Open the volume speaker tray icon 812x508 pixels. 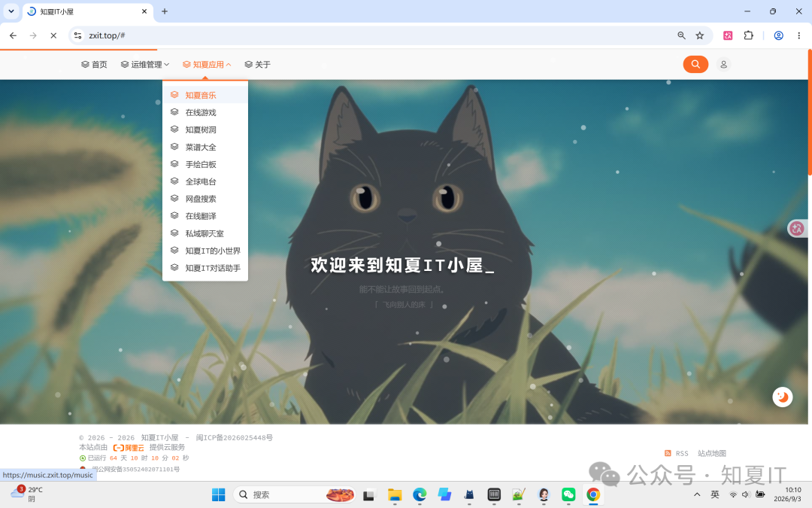(x=746, y=494)
